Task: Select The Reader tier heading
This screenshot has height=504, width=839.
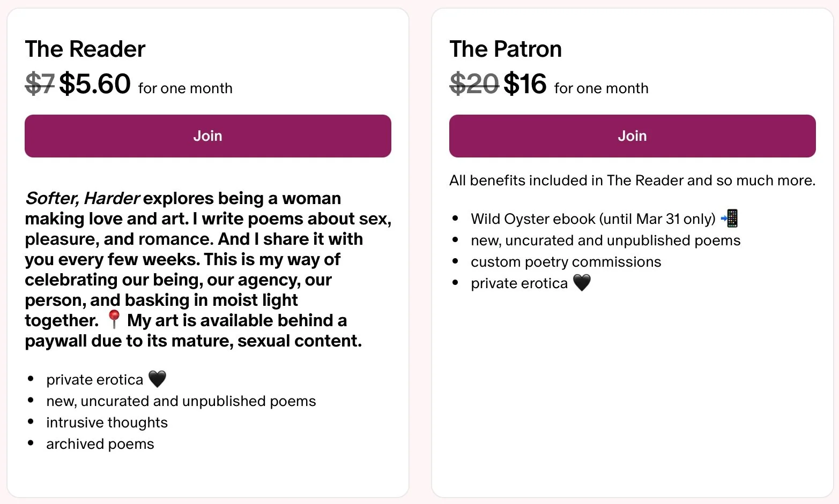Action: pyautogui.click(x=85, y=49)
